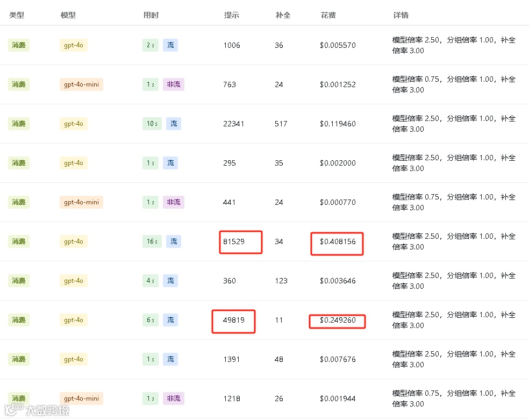Viewport: 529px width, 420px height.
Task: Select the gpt-4o-mini tag in the $0.001944 row
Action: click(81, 398)
